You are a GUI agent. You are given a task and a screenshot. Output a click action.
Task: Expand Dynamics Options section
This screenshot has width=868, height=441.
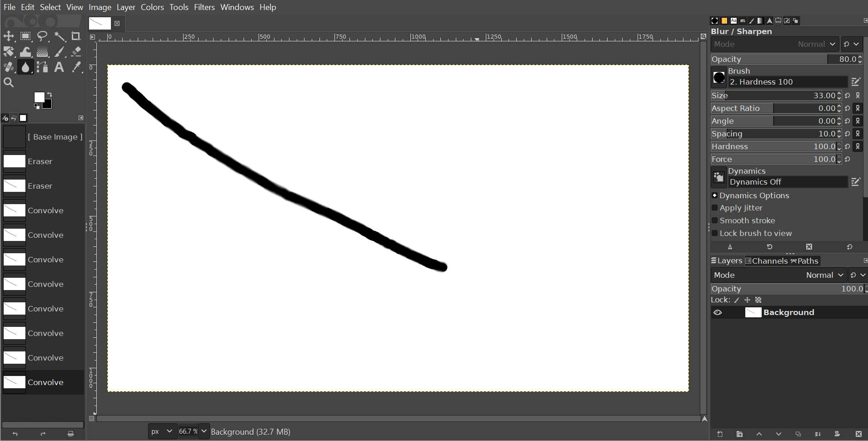click(715, 195)
